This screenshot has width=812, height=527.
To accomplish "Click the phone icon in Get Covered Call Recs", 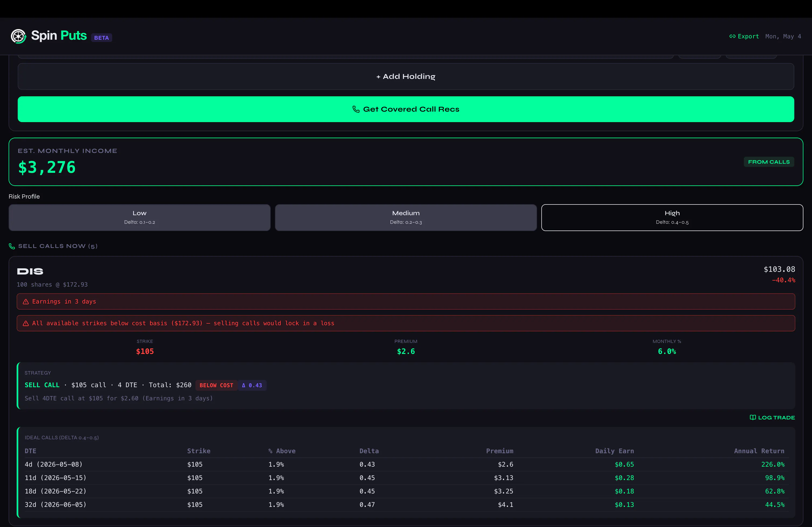I will [356, 109].
